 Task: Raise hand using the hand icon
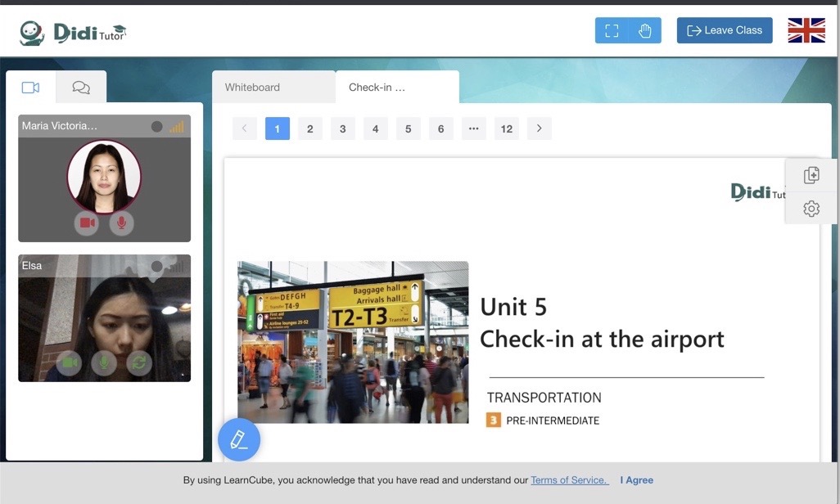coord(644,30)
